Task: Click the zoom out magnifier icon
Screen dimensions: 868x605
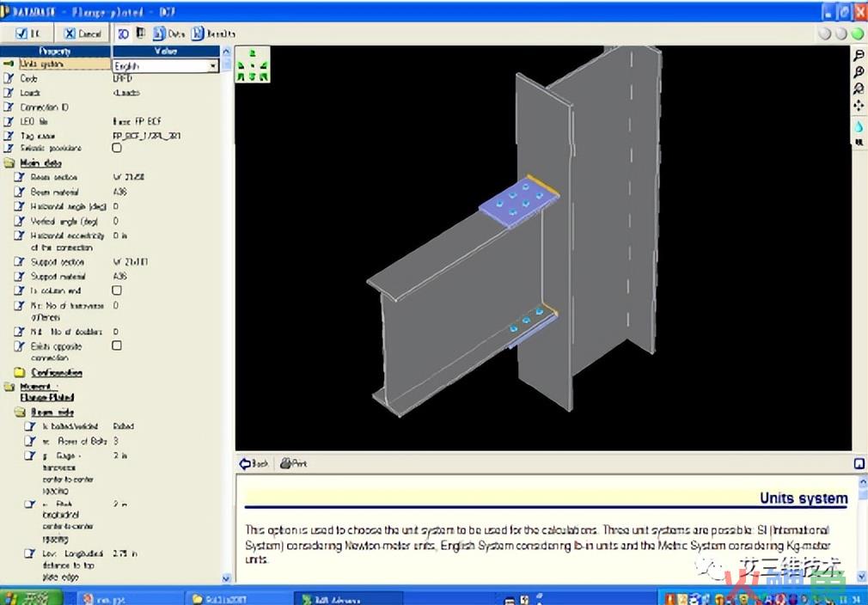Action: coord(859,55)
